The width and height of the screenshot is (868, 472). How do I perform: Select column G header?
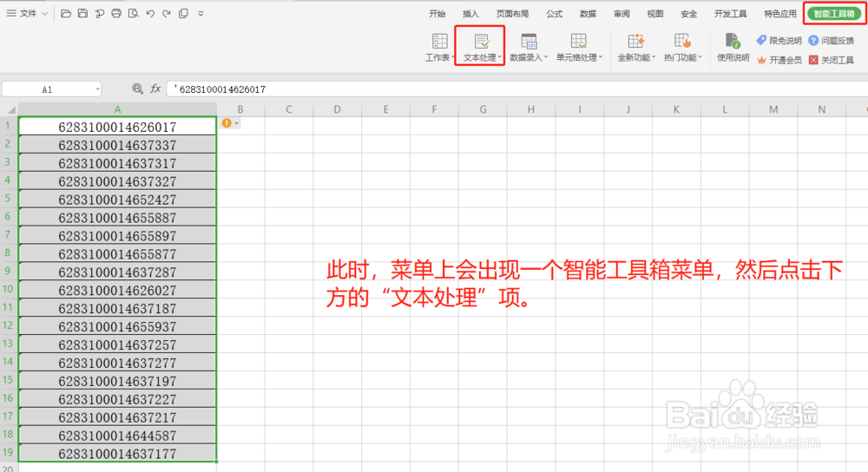click(x=483, y=109)
